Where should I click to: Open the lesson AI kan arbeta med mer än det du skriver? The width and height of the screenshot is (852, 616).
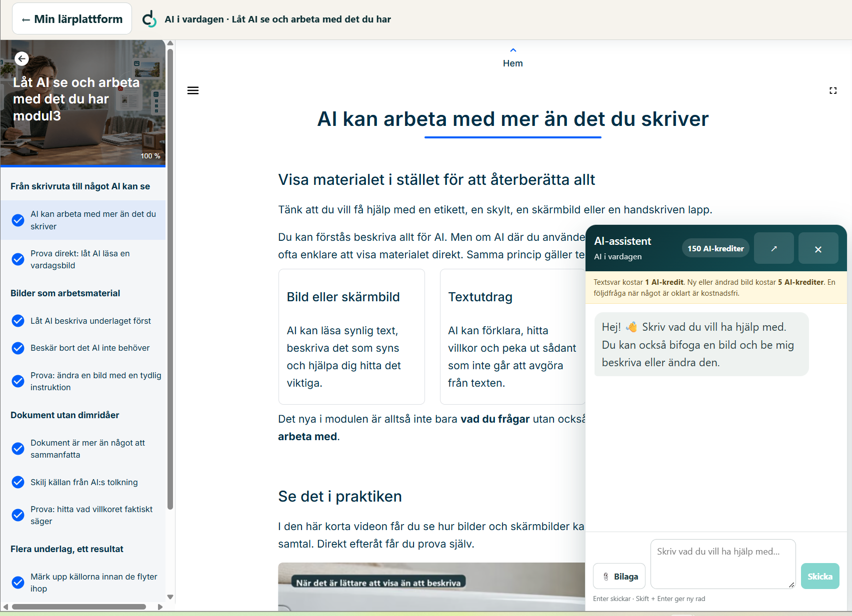(83, 220)
